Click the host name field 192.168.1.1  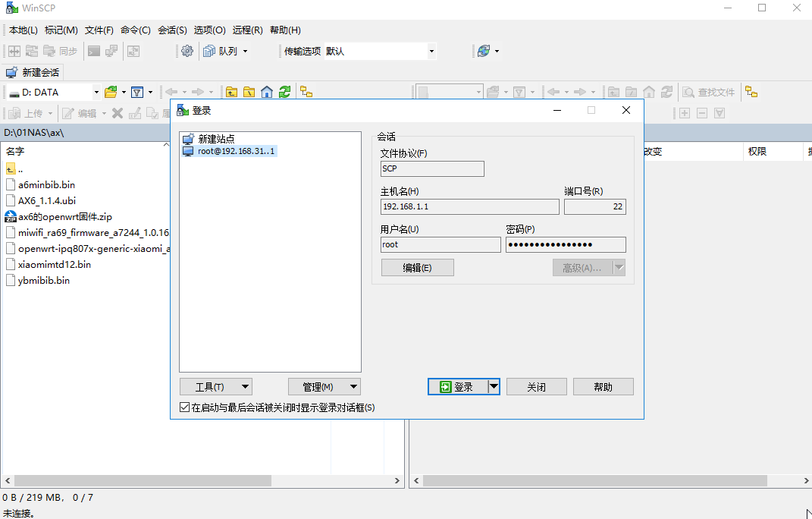470,206
